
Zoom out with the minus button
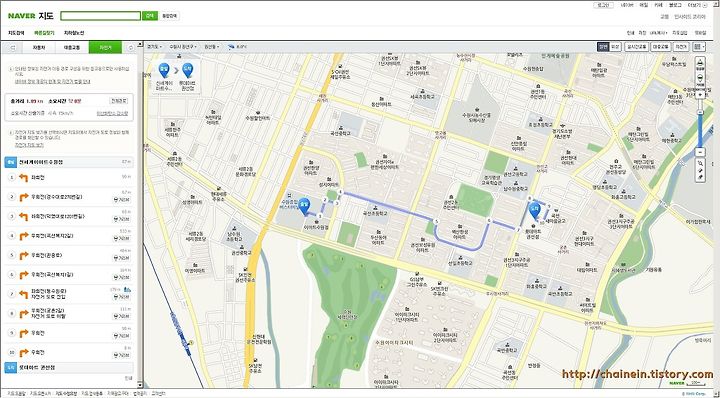click(x=700, y=152)
